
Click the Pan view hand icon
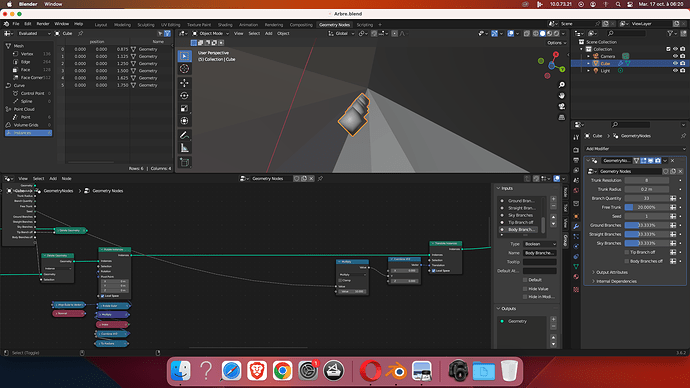tap(562, 95)
